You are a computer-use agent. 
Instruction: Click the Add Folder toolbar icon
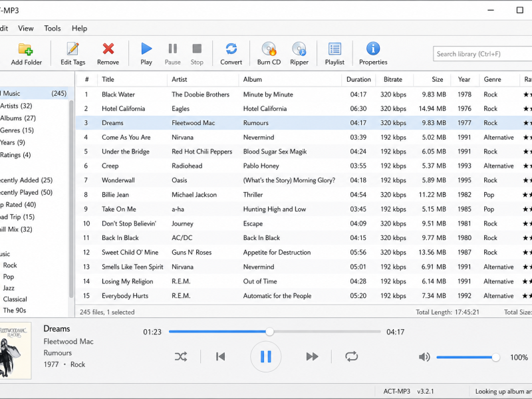[x=26, y=49]
